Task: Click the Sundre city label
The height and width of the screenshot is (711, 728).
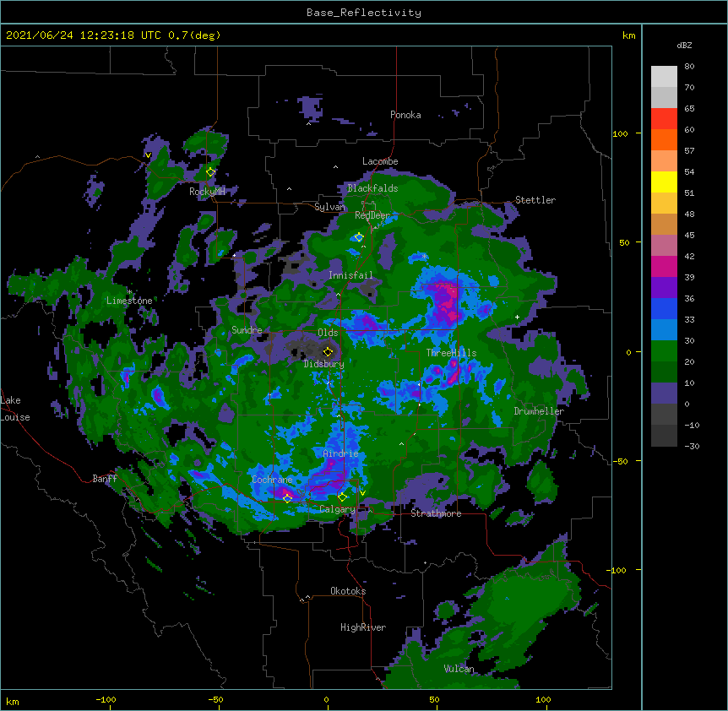Action: coord(247,330)
